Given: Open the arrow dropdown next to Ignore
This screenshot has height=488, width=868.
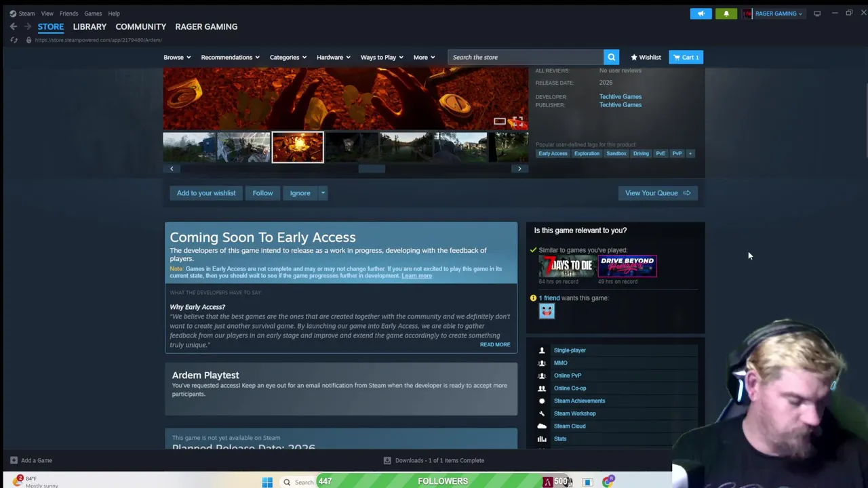Looking at the screenshot, I should point(323,193).
